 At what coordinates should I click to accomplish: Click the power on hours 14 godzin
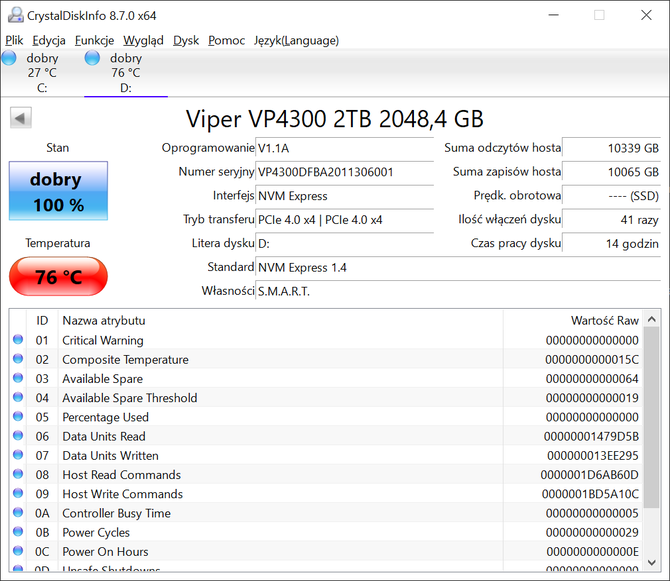coord(611,244)
